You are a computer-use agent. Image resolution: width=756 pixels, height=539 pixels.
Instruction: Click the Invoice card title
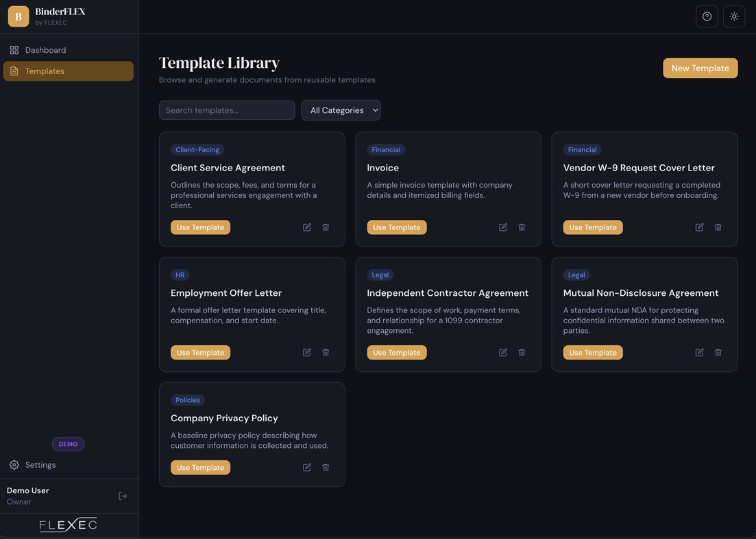[x=383, y=168]
